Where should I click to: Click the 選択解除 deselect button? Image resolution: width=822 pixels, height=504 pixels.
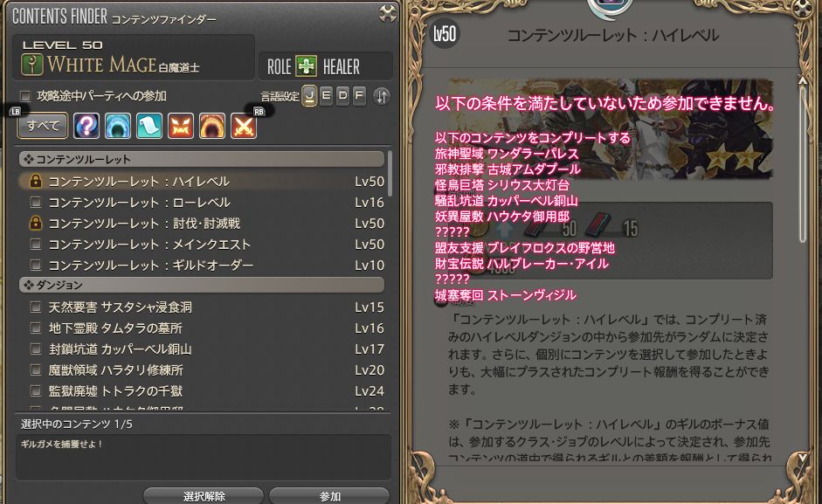tap(204, 496)
